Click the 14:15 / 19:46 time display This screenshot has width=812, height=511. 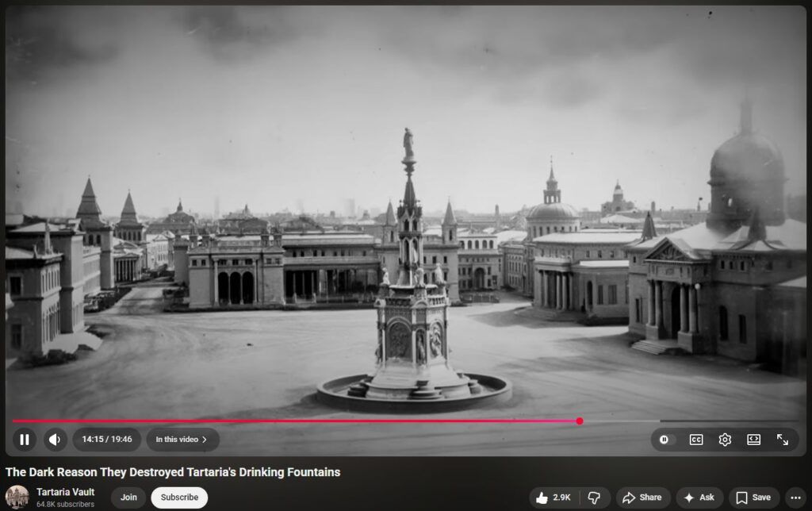coord(107,440)
